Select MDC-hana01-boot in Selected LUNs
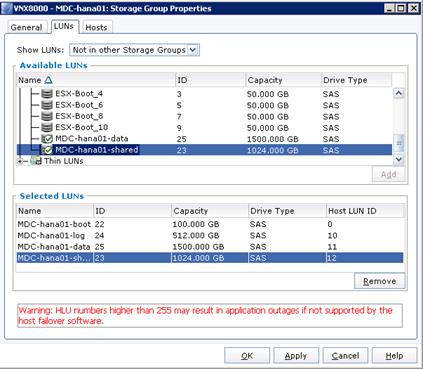 point(210,224)
